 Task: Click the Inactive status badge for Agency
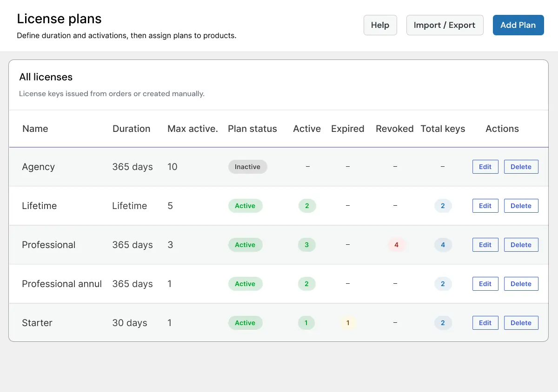click(x=247, y=167)
